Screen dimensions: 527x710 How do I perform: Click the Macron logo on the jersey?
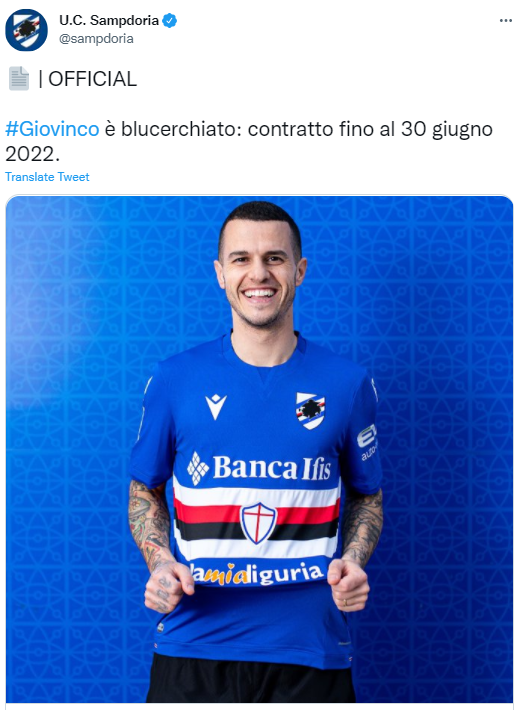click(216, 406)
